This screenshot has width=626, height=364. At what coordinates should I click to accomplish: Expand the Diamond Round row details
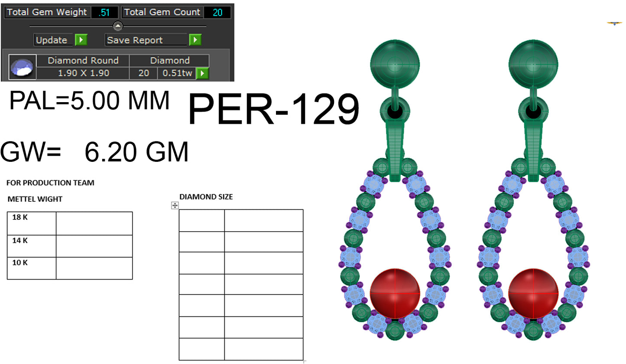(x=83, y=60)
